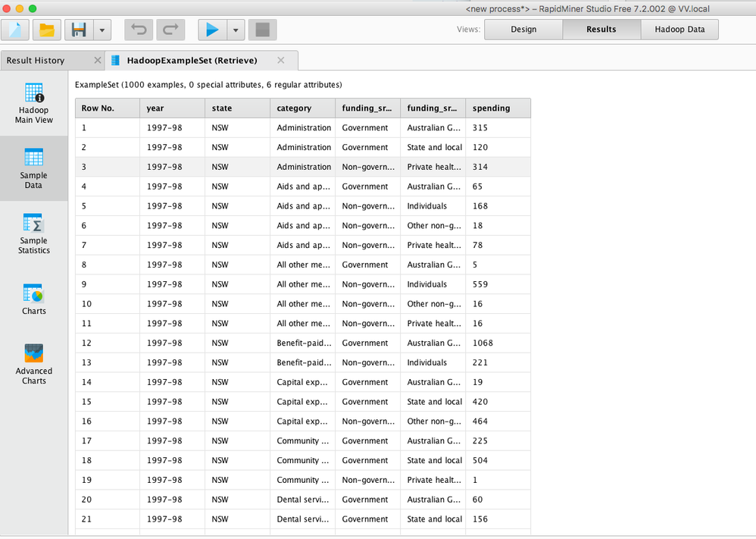Switch to the Results view
Screen dimensions: 756x539
pyautogui.click(x=601, y=30)
